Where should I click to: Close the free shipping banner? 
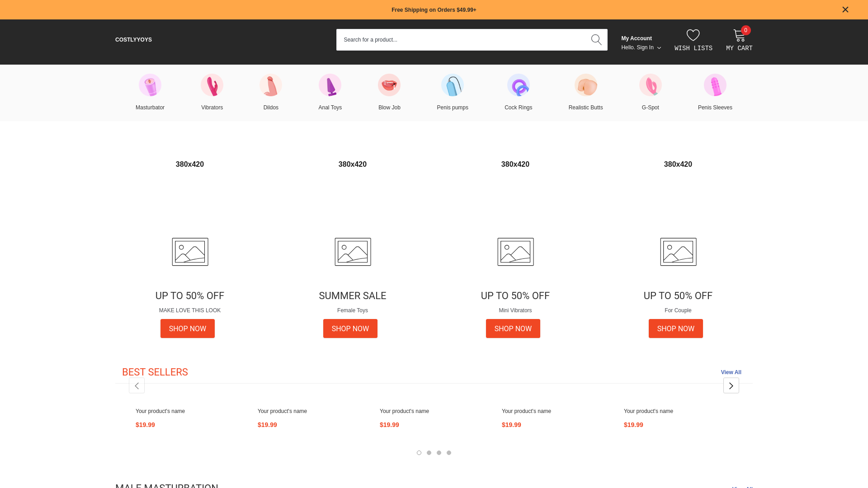pyautogui.click(x=845, y=9)
